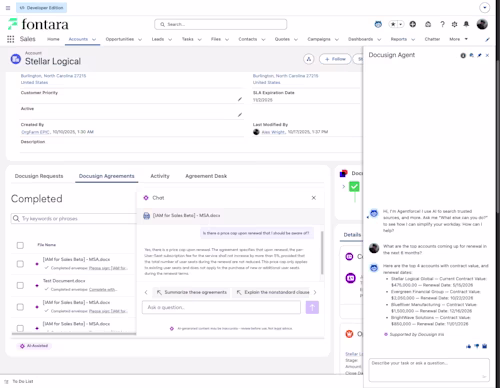Expand the Tasks tab dropdown chevron
This screenshot has height=388, width=500.
point(200,39)
